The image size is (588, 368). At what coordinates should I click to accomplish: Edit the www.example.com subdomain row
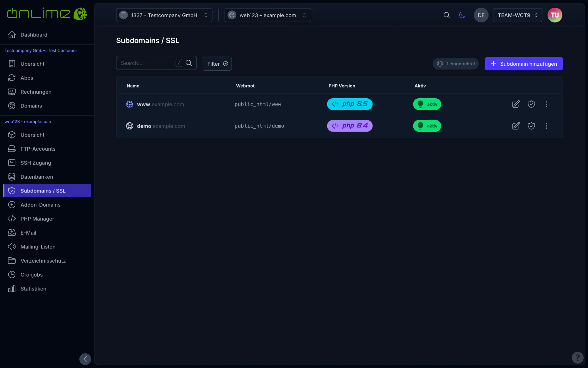(x=516, y=104)
